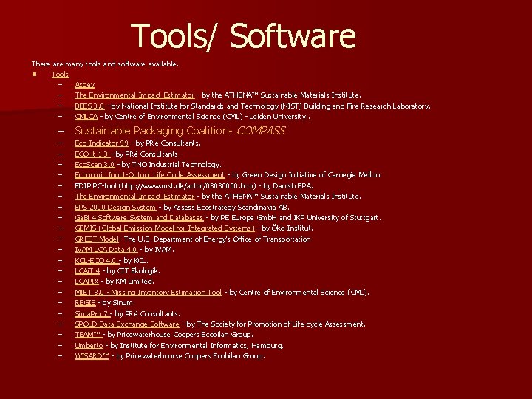Click 'by Assess Ecostrategy Scandinavia AB.' text
This screenshot has width=532, height=399.
(x=226, y=207)
